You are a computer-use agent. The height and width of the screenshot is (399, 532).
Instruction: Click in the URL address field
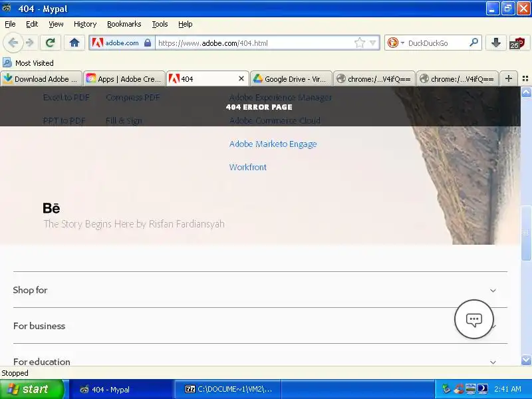(x=255, y=43)
